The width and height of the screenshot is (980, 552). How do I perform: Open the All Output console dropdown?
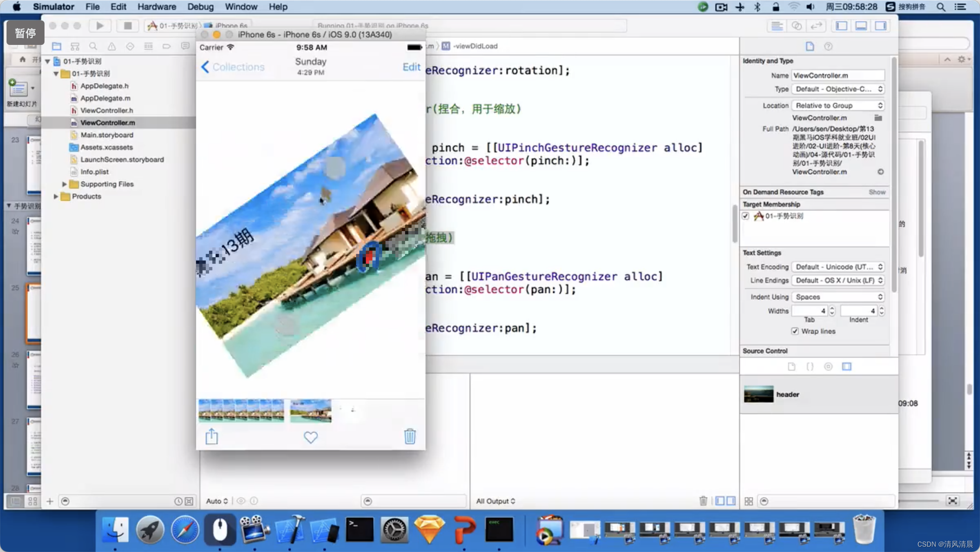pos(496,501)
